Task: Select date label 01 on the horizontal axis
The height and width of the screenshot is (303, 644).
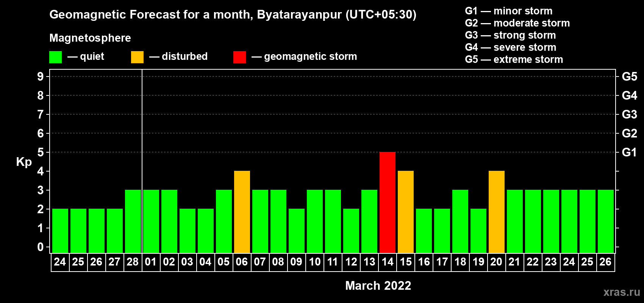Action: pyautogui.click(x=151, y=262)
